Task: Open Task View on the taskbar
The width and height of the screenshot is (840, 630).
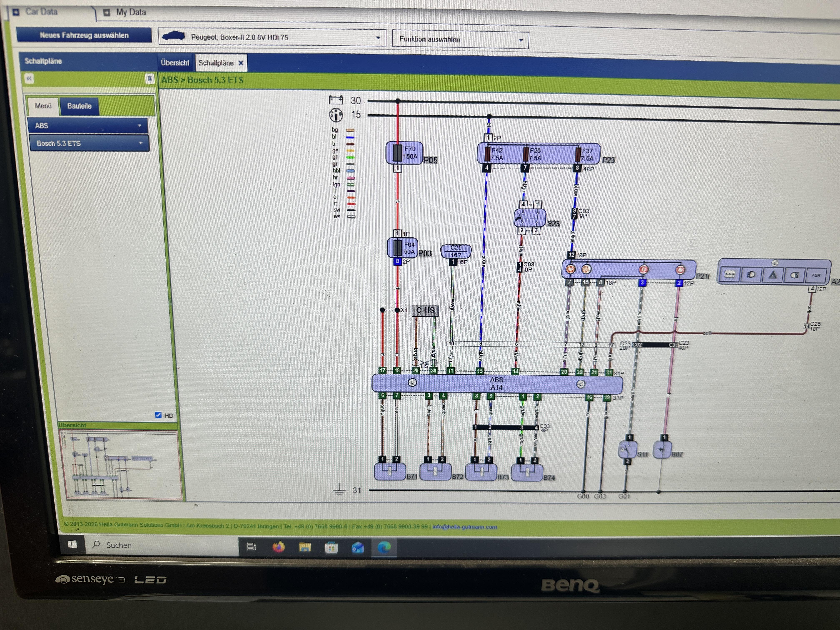Action: (x=251, y=546)
